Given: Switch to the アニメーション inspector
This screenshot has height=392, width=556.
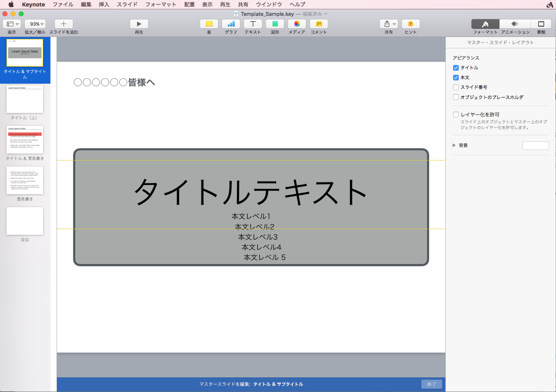Looking at the screenshot, I should [x=515, y=24].
